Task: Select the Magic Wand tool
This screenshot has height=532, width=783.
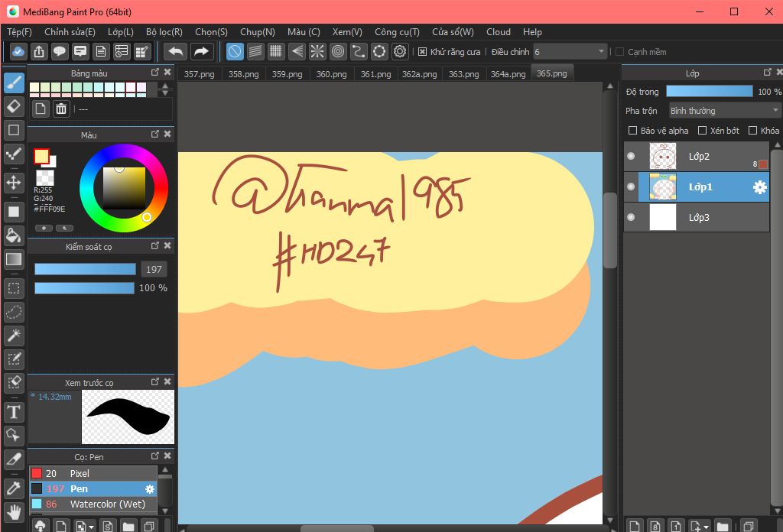Action: (14, 336)
